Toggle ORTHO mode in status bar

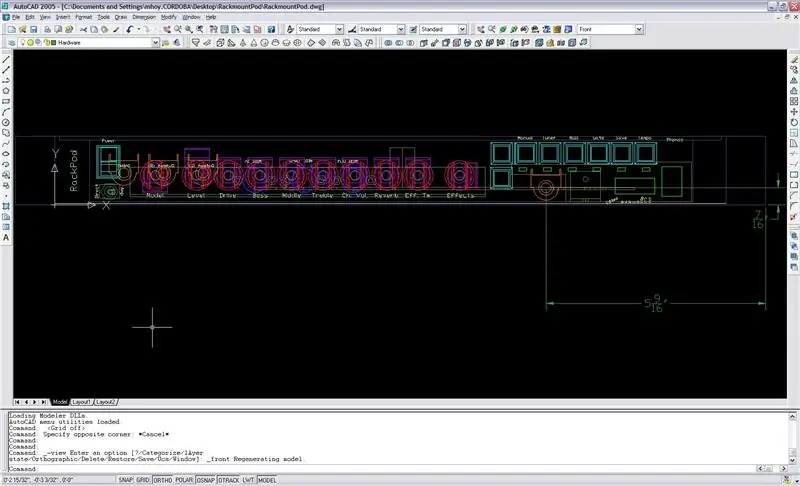[x=163, y=480]
